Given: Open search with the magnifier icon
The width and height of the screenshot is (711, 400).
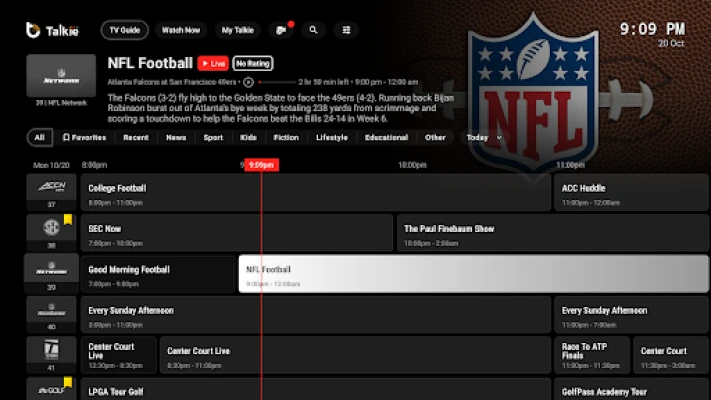Looking at the screenshot, I should (314, 30).
